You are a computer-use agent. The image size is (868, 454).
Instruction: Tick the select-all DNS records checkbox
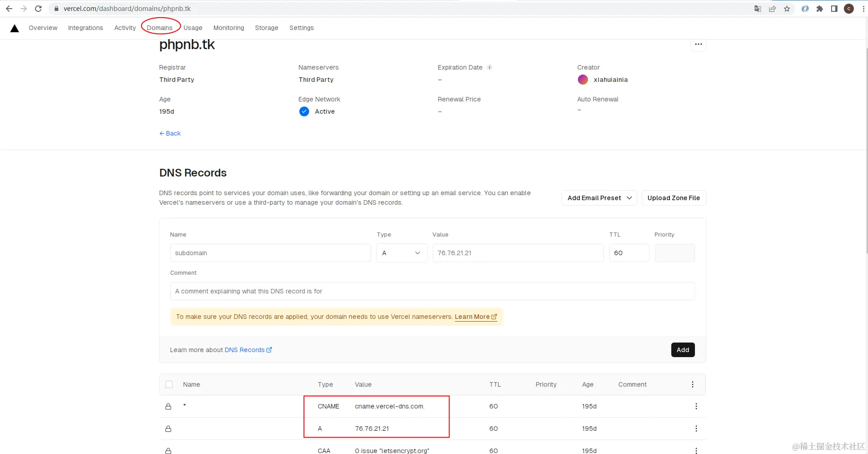click(x=169, y=384)
